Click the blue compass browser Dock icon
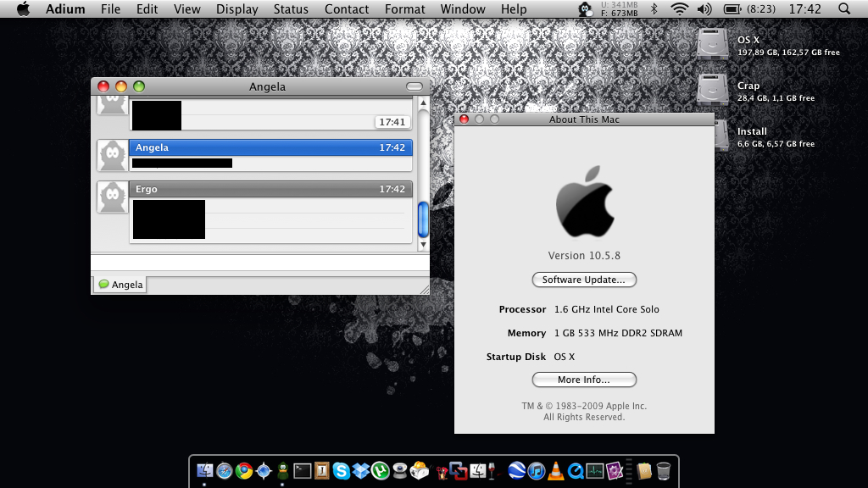This screenshot has height=488, width=868. pyautogui.click(x=264, y=471)
